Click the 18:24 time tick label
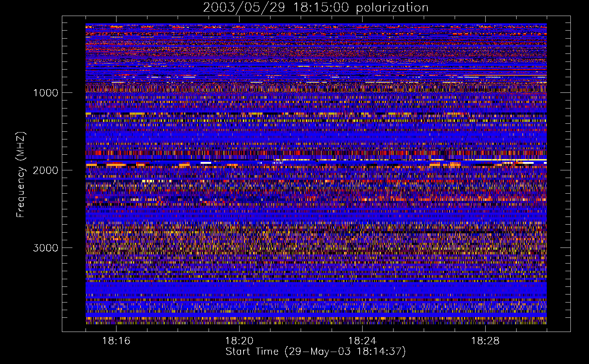589x364 pixels. 362,341
